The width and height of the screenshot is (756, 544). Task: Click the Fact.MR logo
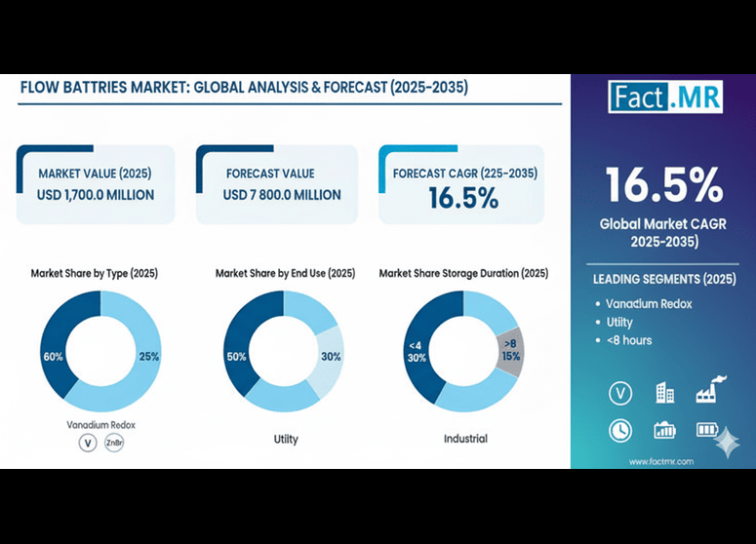663,97
